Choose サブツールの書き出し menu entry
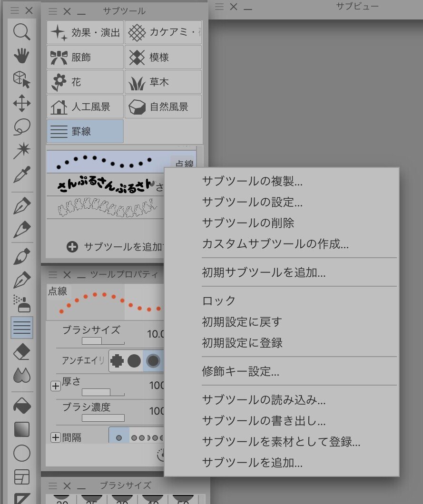423x504 pixels. click(264, 421)
